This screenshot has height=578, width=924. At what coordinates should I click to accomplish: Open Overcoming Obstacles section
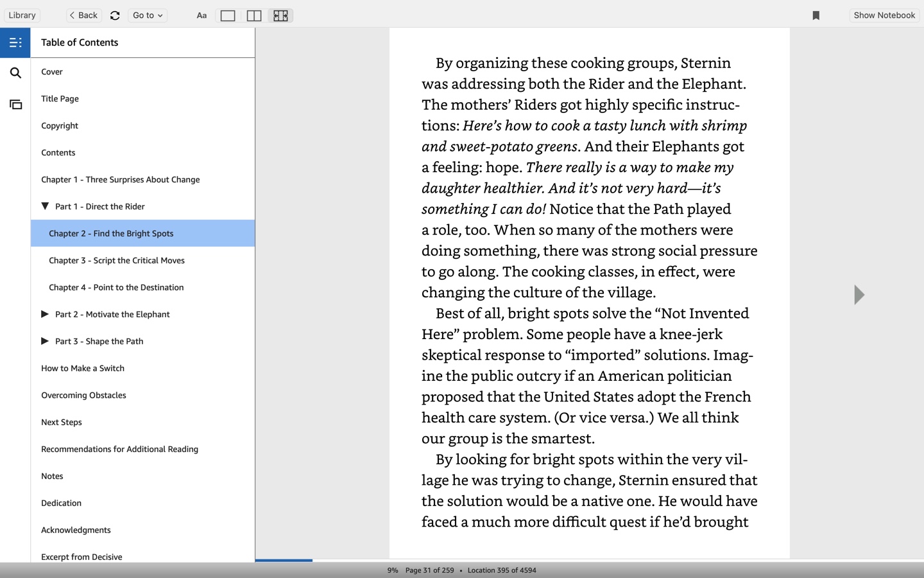[142, 395]
